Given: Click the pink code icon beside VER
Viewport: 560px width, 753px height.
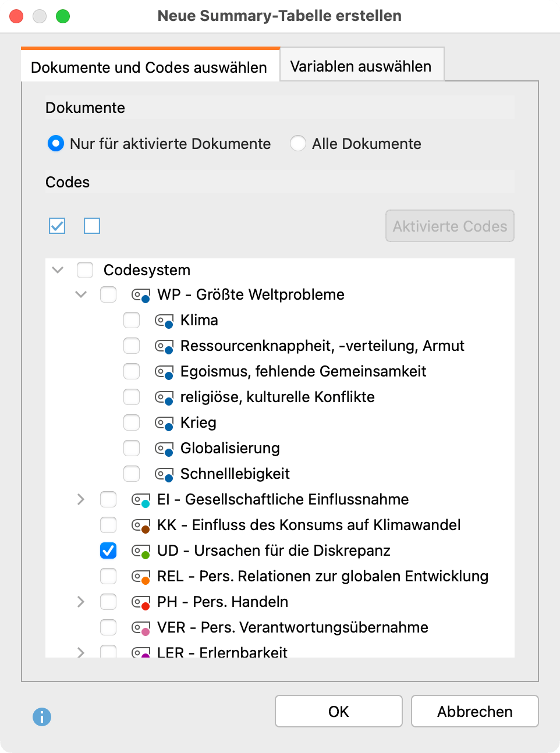Looking at the screenshot, I should [141, 628].
